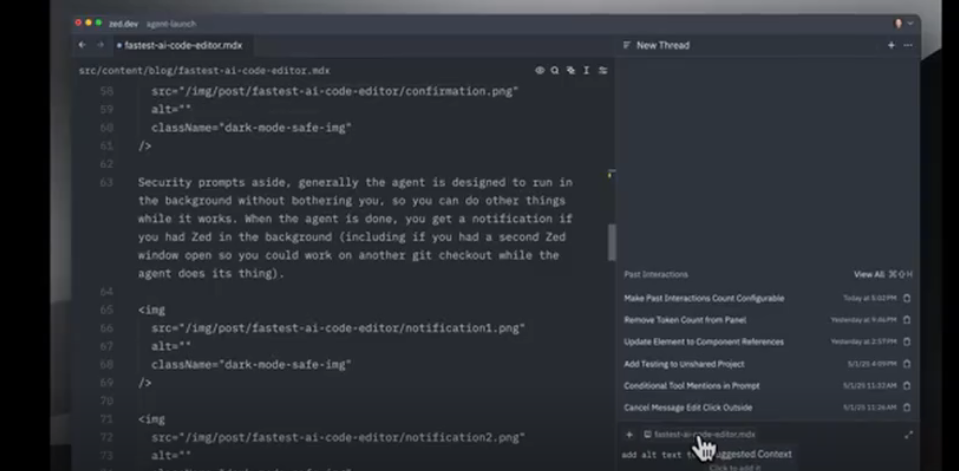
Task: Click the notification1.png src line
Action: coord(338,328)
